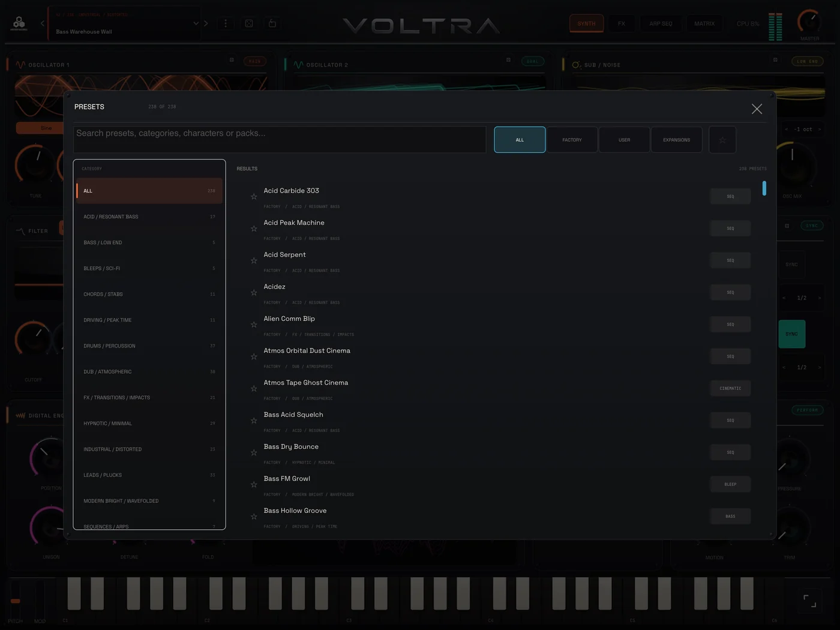Toggle the DUAL badge on Oscillator 2
840x630 pixels.
click(532, 61)
